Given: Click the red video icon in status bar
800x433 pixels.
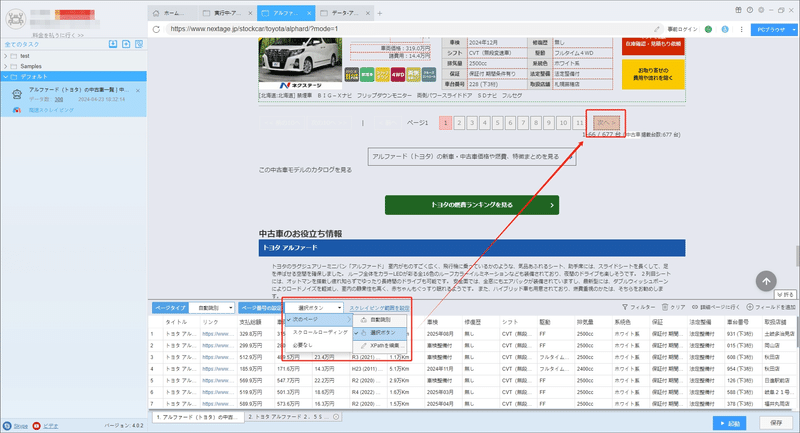Looking at the screenshot, I should [x=36, y=426].
